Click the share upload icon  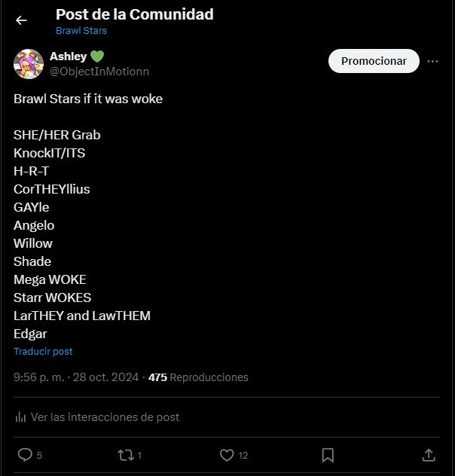(x=429, y=455)
